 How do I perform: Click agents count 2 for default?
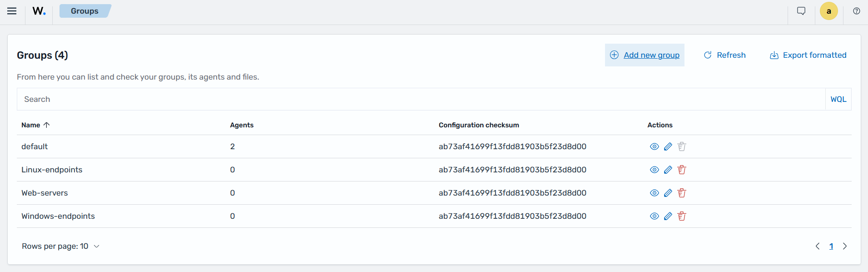pyautogui.click(x=233, y=146)
